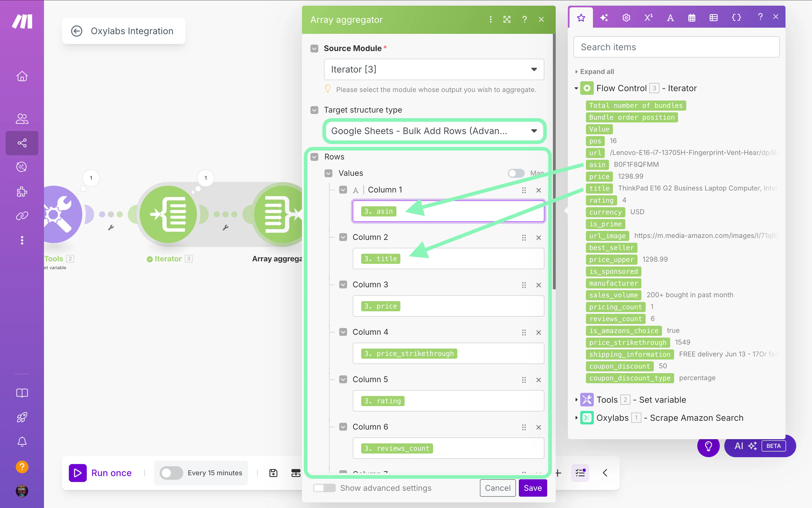Viewport: 812px width, 508px height.
Task: Open the Array aggregator help question mark
Action: coord(524,19)
